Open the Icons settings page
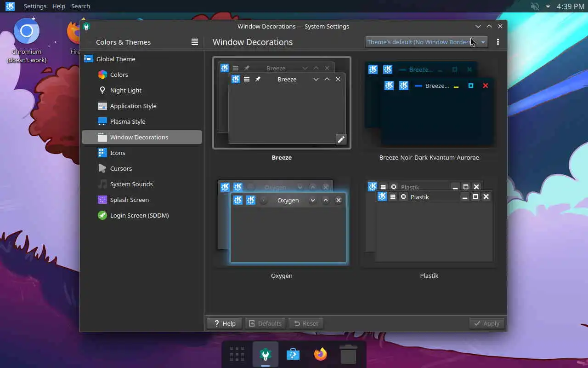Viewport: 588px width, 368px height. click(x=141, y=153)
